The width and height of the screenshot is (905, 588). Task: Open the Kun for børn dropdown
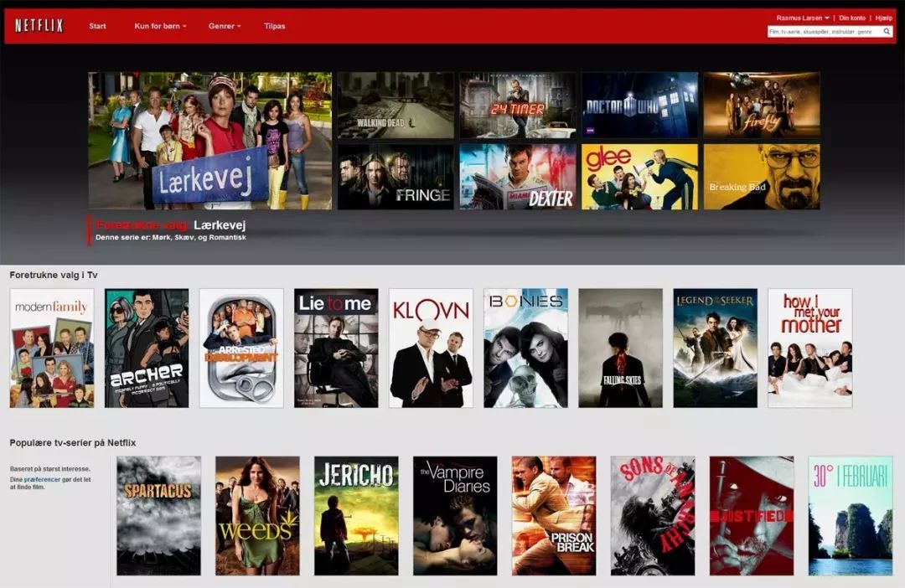coord(160,26)
